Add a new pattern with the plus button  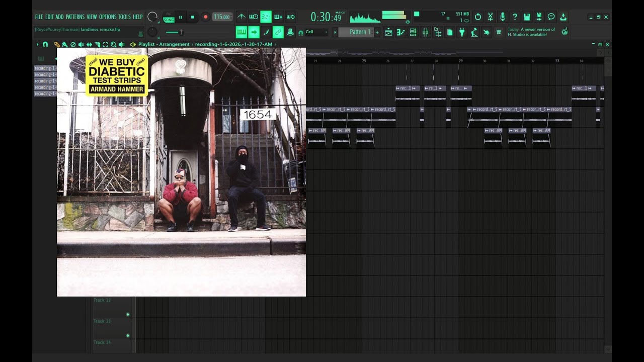tap(377, 32)
